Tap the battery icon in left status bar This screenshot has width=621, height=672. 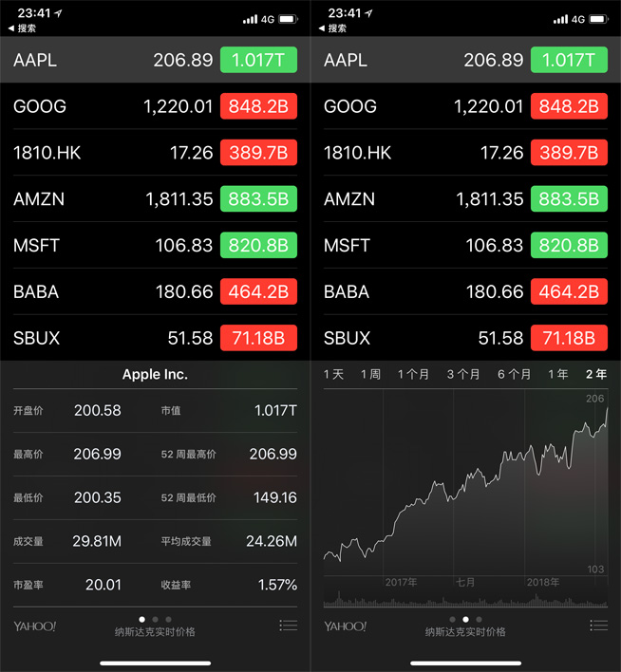(x=289, y=19)
